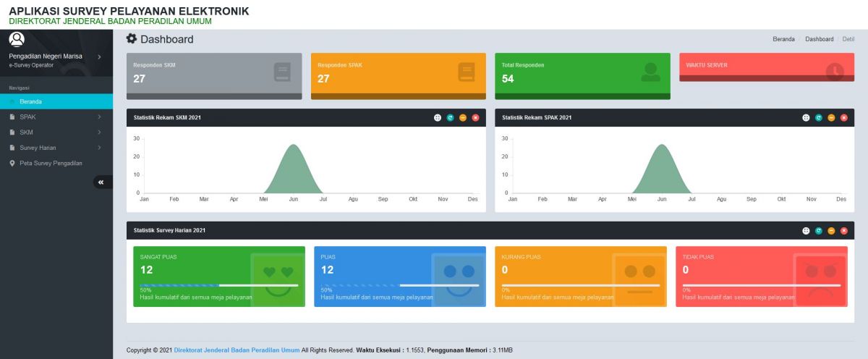
Task: Click the person icon in Total Responden card
Action: coord(650,72)
